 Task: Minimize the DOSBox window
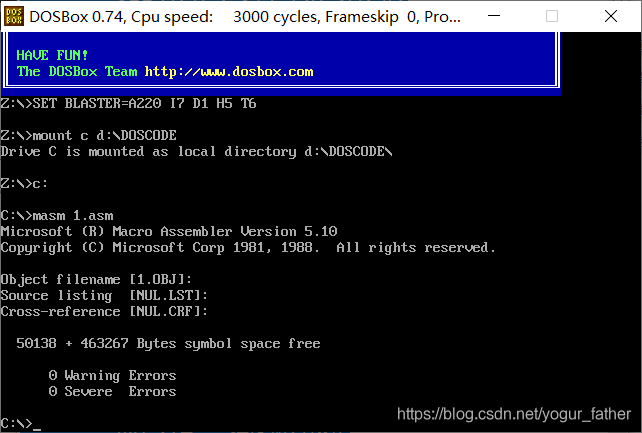click(494, 16)
